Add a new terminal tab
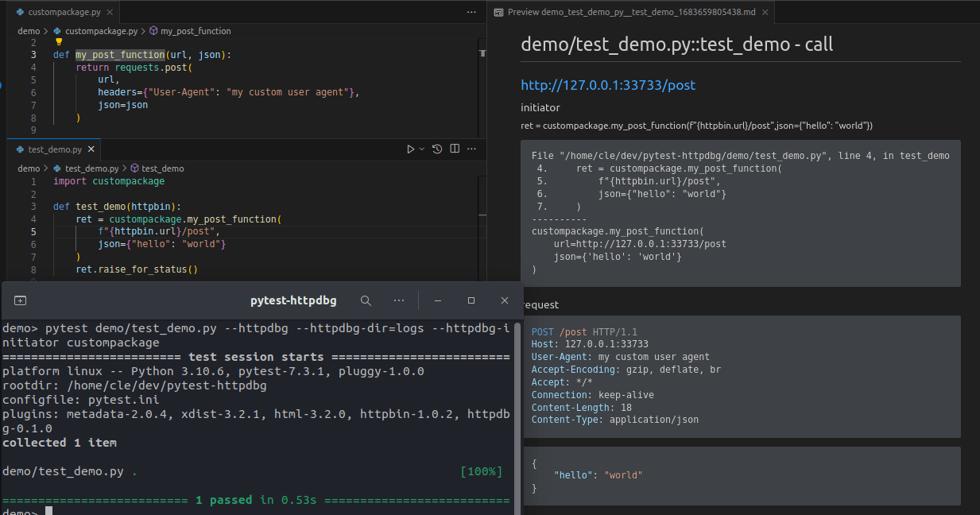Viewport: 980px width, 515px height. (x=21, y=300)
